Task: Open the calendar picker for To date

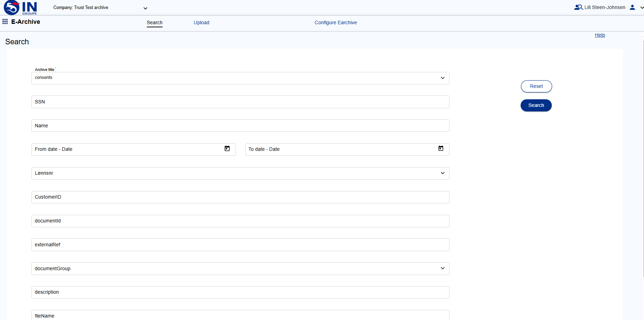Action: pyautogui.click(x=441, y=148)
